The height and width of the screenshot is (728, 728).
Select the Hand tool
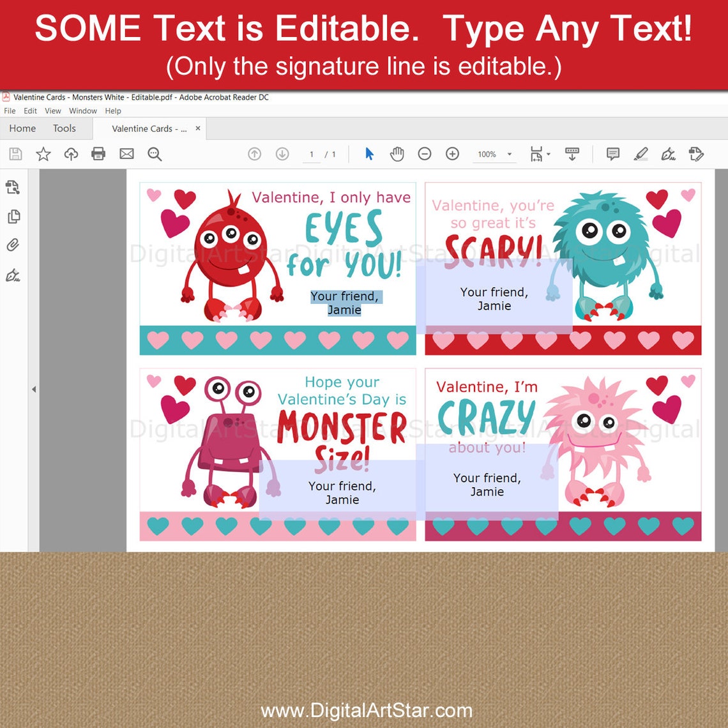click(x=397, y=154)
